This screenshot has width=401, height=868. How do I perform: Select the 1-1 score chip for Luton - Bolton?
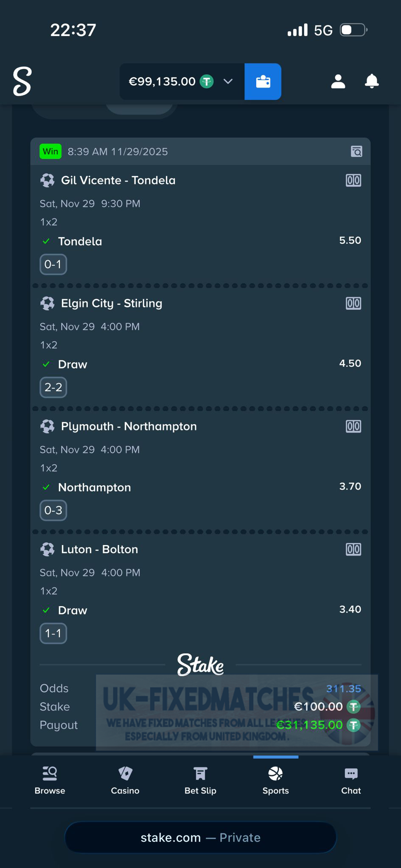53,633
